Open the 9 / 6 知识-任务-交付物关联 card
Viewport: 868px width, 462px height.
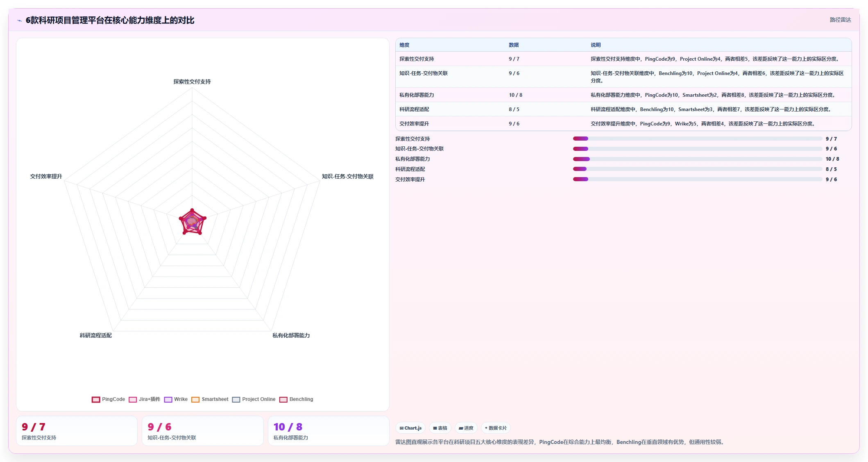click(202, 431)
